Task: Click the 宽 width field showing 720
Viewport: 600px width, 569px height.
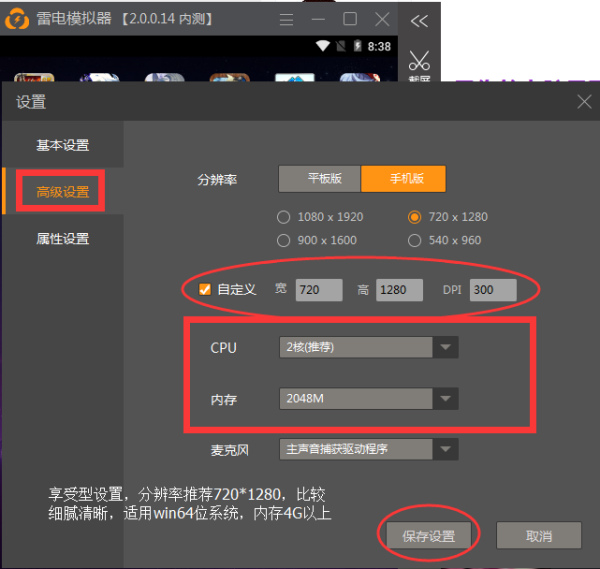Action: click(x=319, y=290)
